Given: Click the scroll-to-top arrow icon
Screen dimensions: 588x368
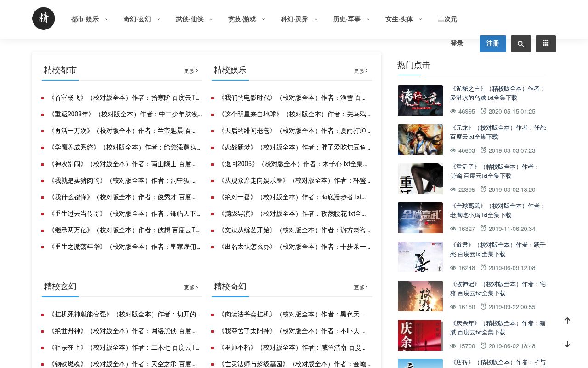Looking at the screenshot, I should pos(567,321).
